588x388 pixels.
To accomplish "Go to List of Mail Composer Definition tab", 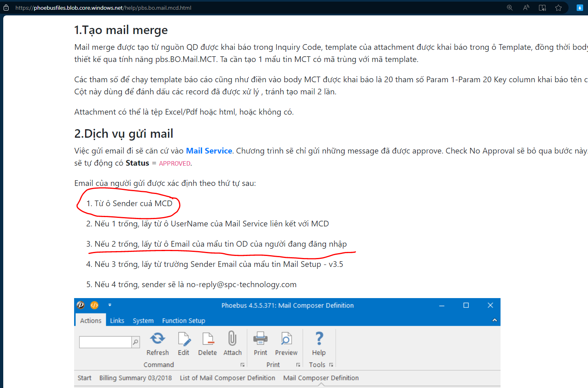I will click(x=227, y=378).
